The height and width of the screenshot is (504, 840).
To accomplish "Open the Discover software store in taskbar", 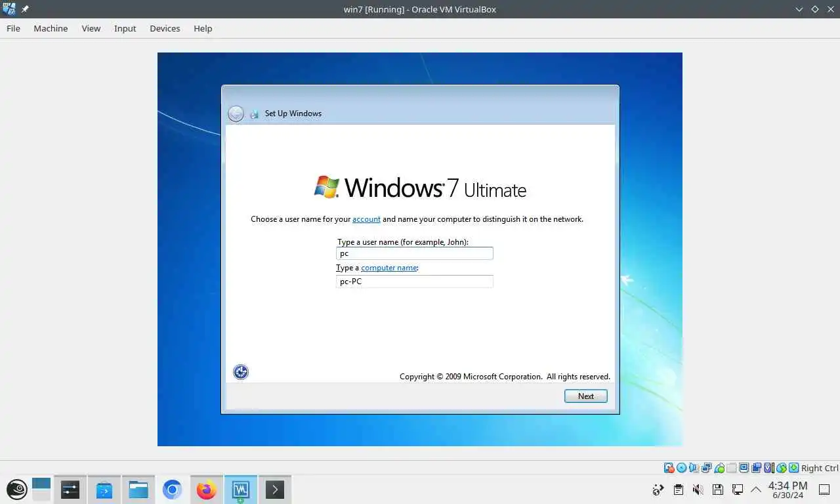I will click(104, 490).
